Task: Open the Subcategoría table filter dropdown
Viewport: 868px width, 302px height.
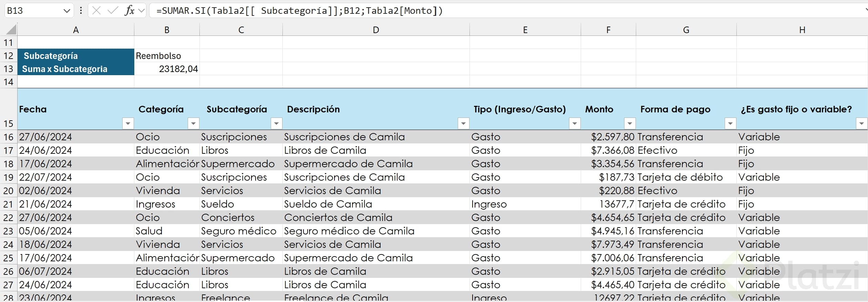Action: (276, 123)
